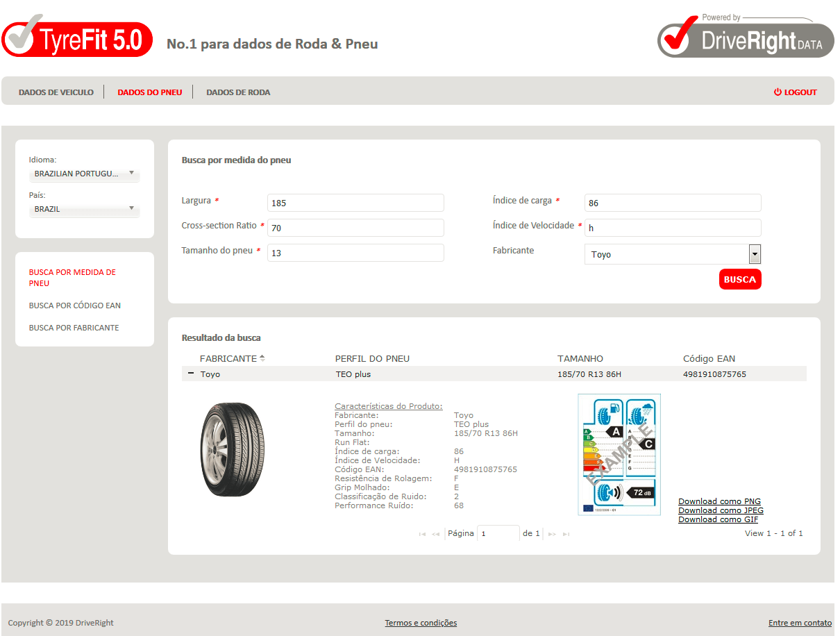This screenshot has height=636, width=840.
Task: Open the Dados de Veiculo tab
Action: coord(56,92)
